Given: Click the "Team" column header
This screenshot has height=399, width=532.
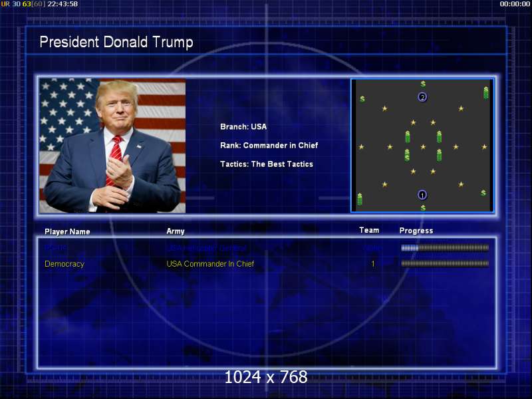Looking at the screenshot, I should [369, 230].
